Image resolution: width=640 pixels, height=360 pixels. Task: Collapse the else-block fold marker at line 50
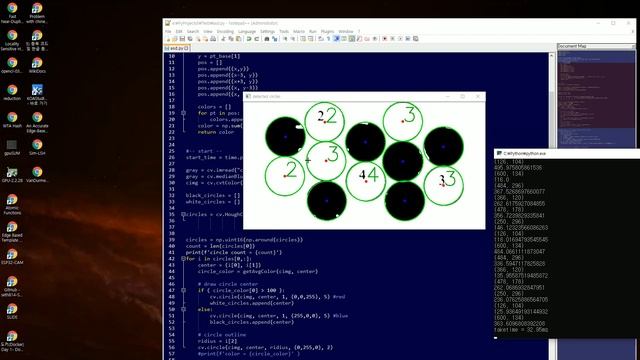pyautogui.click(x=183, y=309)
